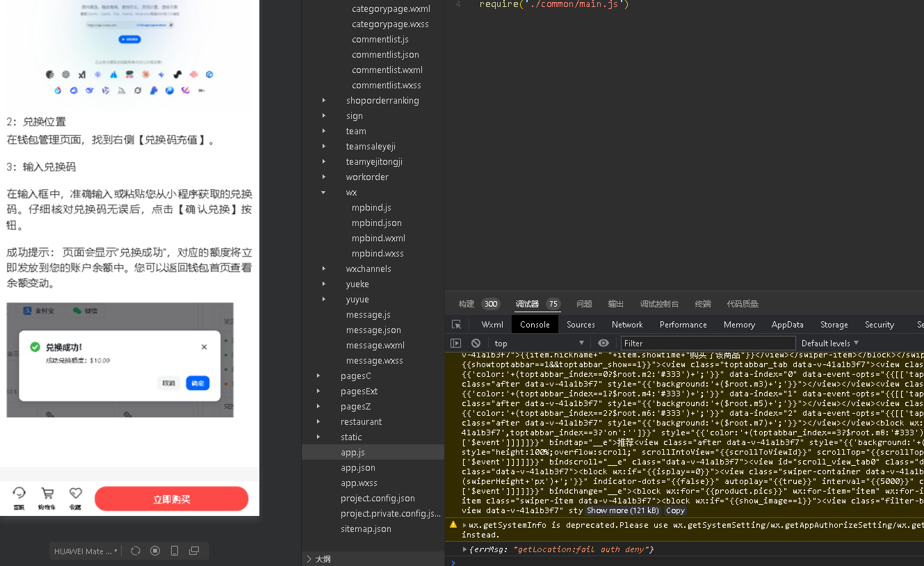Click the eye live expression icon

pos(603,343)
